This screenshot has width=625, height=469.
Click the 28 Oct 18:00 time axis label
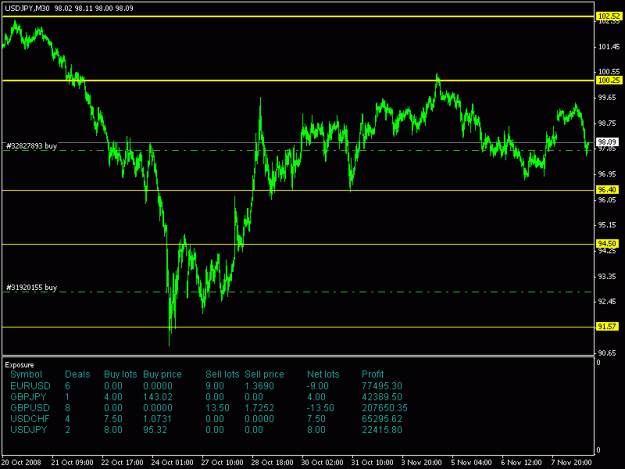[x=272, y=463]
